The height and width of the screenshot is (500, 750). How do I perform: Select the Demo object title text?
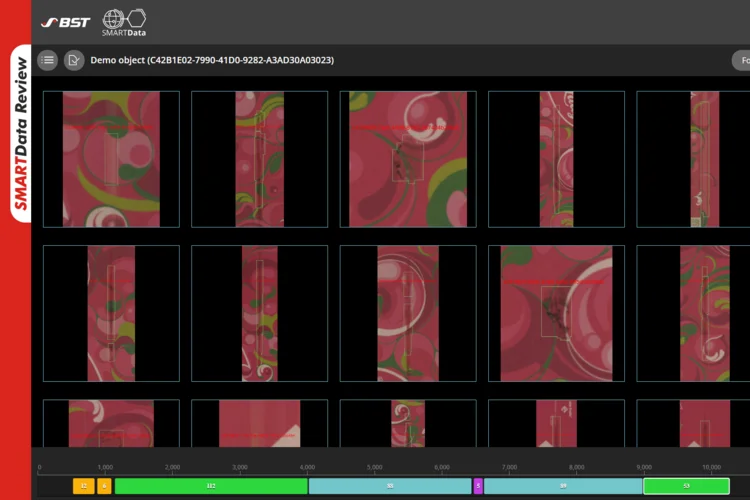click(x=212, y=60)
